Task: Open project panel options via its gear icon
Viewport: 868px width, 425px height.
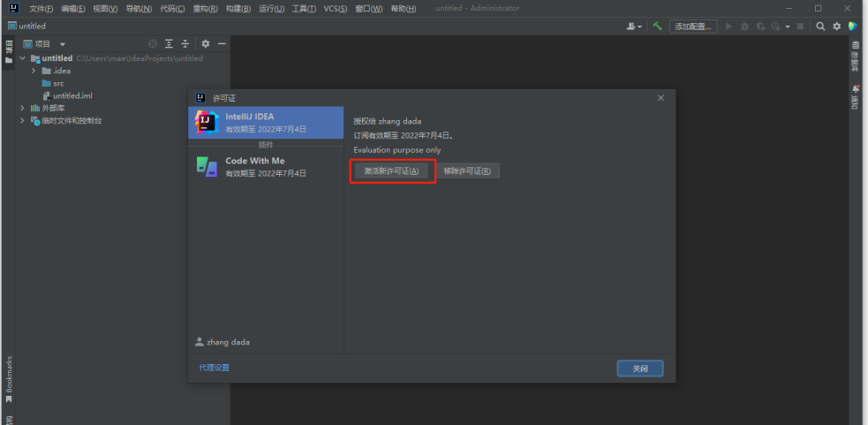Action: pyautogui.click(x=206, y=44)
